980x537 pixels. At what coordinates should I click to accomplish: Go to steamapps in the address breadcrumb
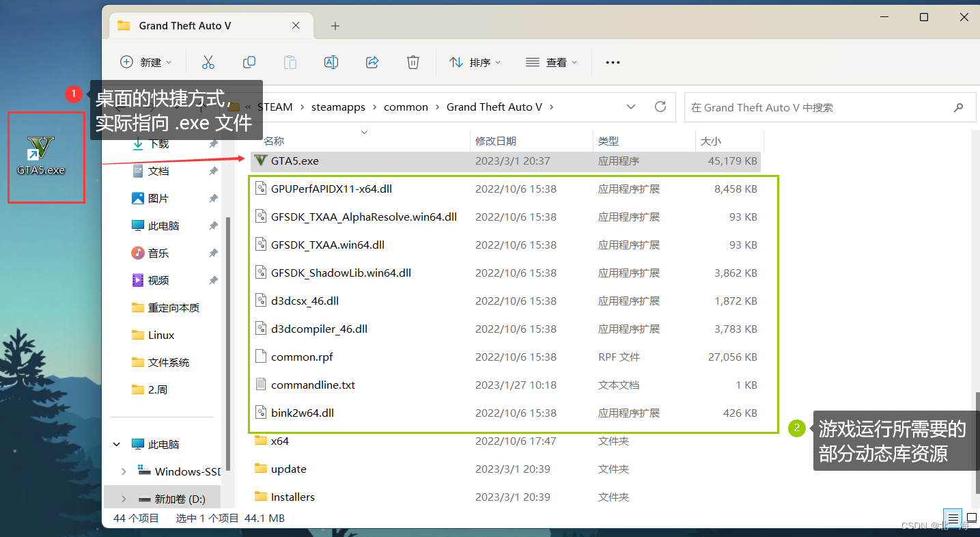(338, 107)
